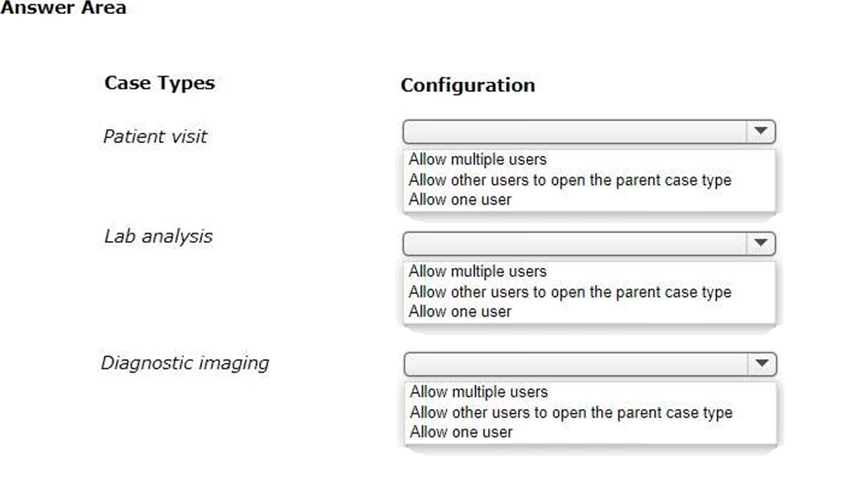Pick Allow one user for Patient visit
The width and height of the screenshot is (846, 495).
tap(460, 200)
